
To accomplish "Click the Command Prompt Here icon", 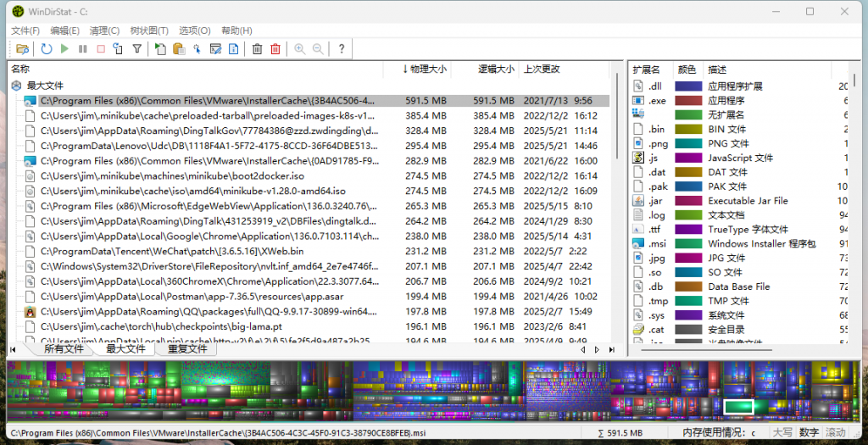I will pos(216,48).
